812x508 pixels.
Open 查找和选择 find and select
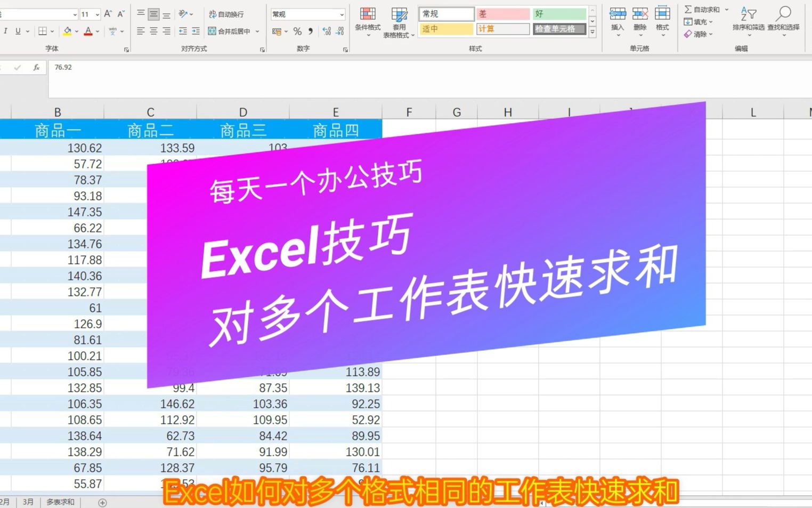(x=783, y=22)
